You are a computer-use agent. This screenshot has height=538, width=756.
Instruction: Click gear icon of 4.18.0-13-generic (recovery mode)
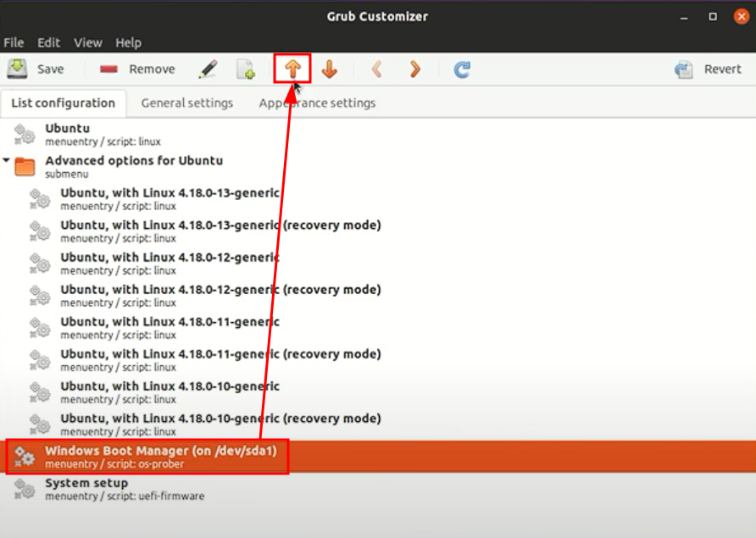[40, 231]
